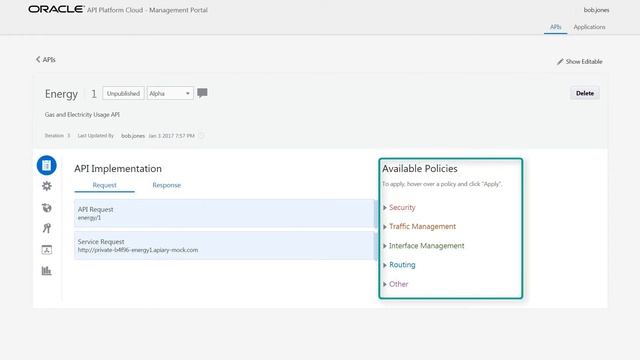Click the apiary-mock.com service URL

[138, 250]
